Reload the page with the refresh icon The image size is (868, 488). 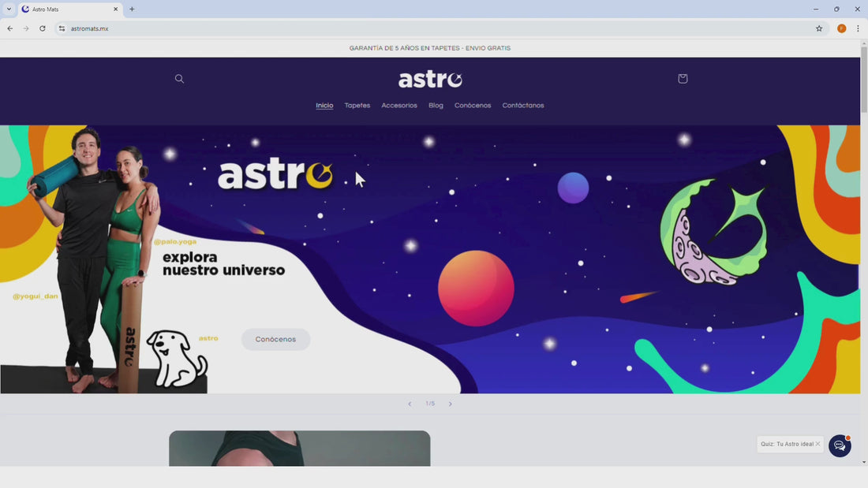pos(42,28)
